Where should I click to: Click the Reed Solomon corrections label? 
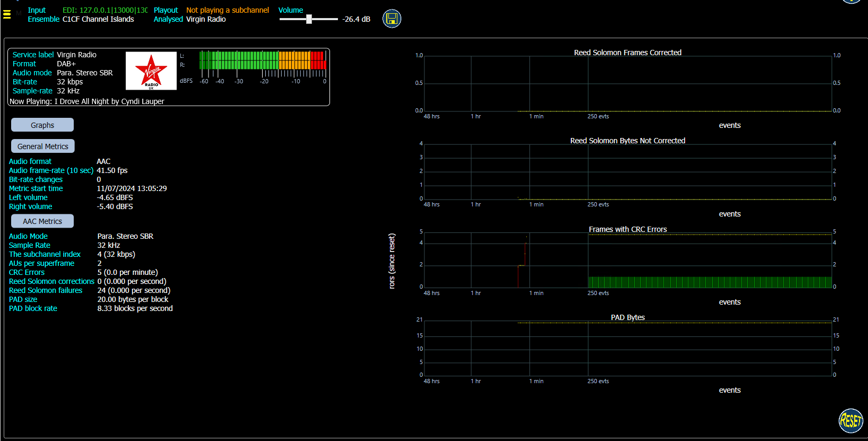[51, 281]
